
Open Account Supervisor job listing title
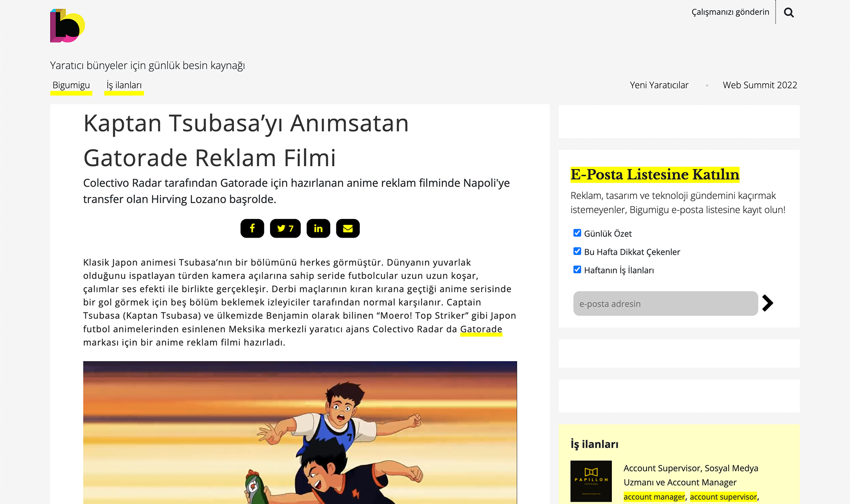tap(691, 475)
